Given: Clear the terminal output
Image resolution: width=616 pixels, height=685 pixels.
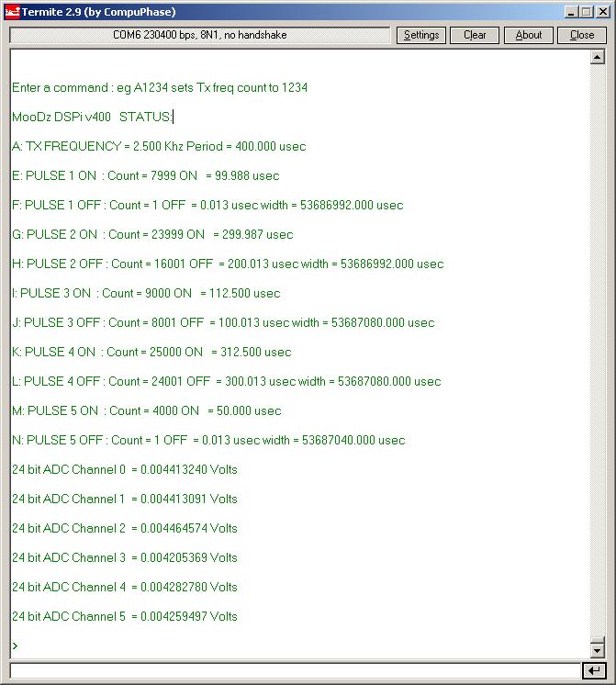Looking at the screenshot, I should 475,35.
